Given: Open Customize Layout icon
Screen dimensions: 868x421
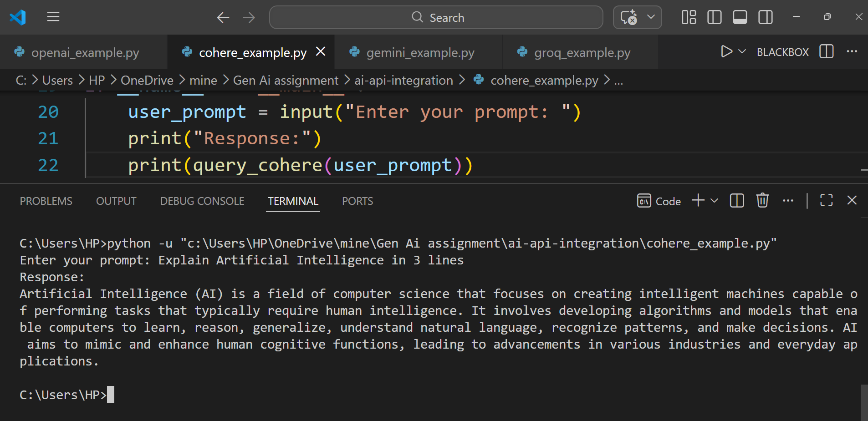Looking at the screenshot, I should coord(689,17).
